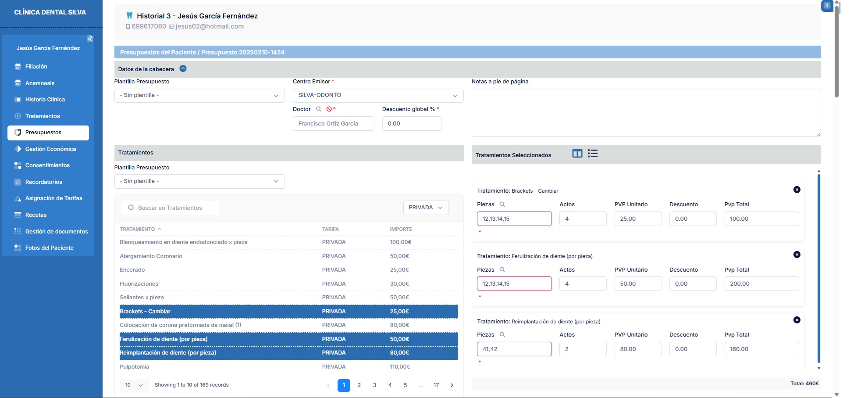868x398 pixels.
Task: Deselect Brackets - Cambiar highlighted row
Action: tap(289, 312)
